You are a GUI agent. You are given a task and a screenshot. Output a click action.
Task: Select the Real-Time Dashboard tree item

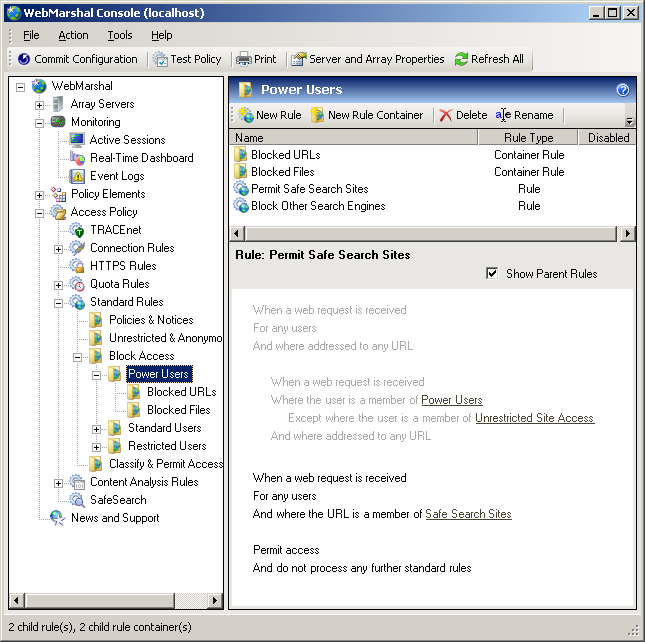click(x=141, y=158)
